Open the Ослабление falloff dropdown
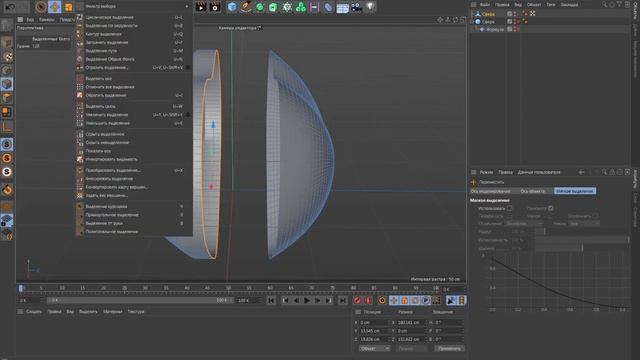640x360 pixels. (524, 224)
